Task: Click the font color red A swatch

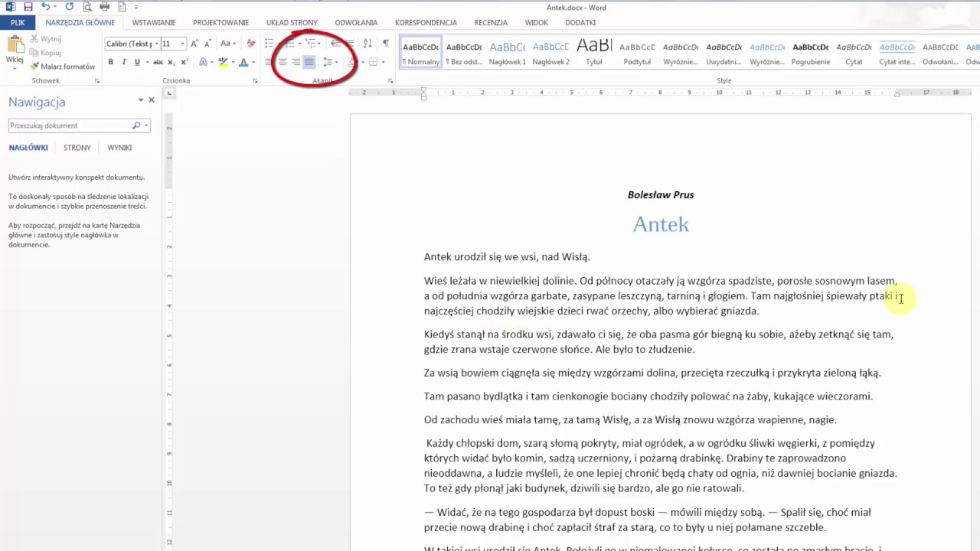Action: [243, 62]
